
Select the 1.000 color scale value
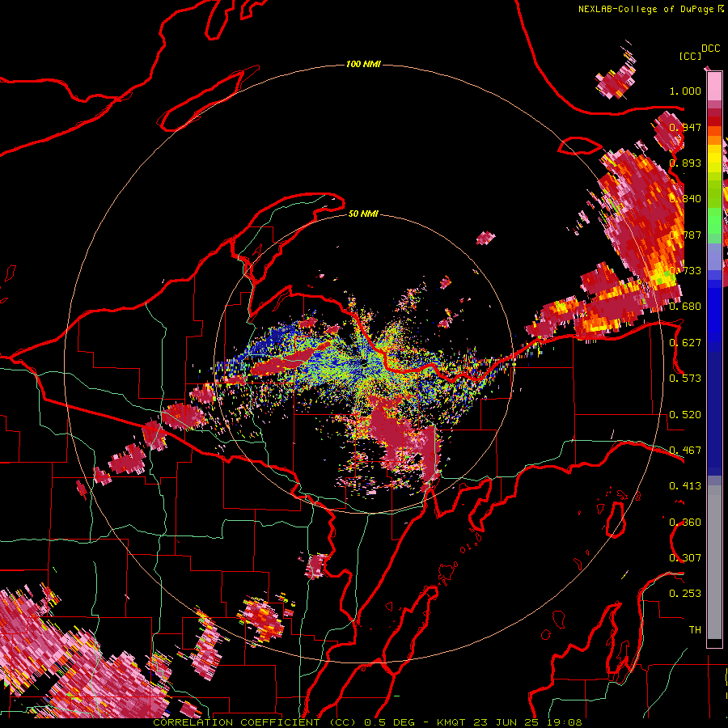(x=685, y=91)
